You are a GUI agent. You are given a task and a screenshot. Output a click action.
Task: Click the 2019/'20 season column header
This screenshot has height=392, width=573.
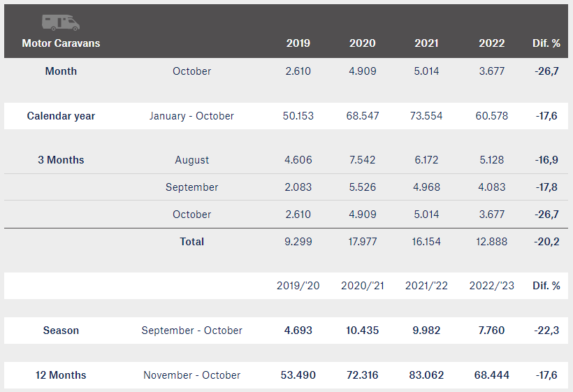coord(298,285)
